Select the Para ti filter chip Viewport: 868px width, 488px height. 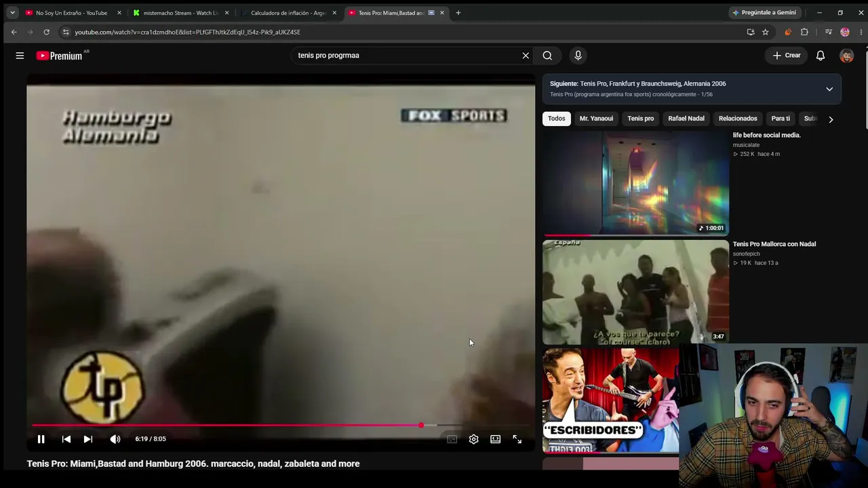click(781, 119)
